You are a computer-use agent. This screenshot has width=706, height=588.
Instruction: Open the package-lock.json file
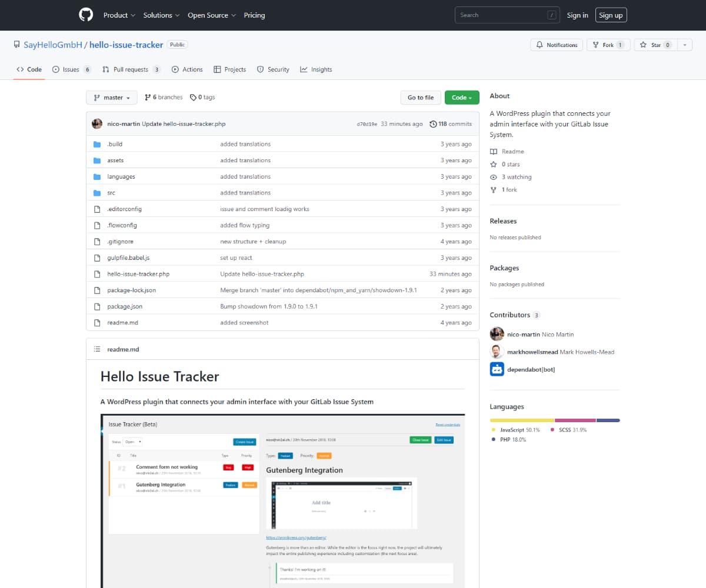131,290
